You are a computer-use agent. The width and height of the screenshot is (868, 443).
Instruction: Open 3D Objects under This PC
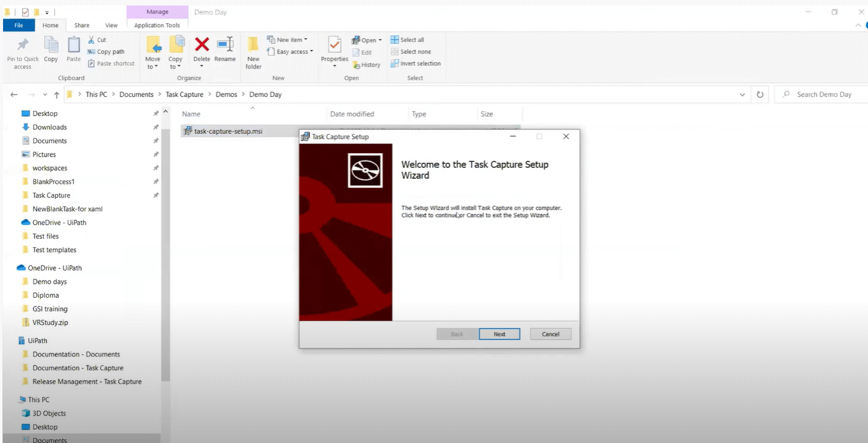pos(49,413)
